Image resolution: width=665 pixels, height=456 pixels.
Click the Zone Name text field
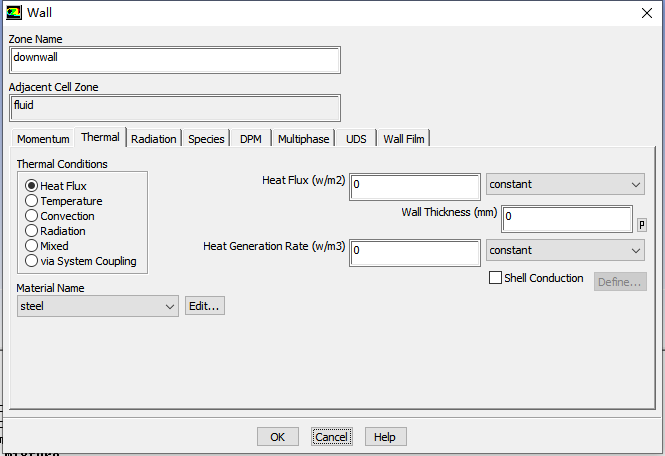click(x=174, y=59)
